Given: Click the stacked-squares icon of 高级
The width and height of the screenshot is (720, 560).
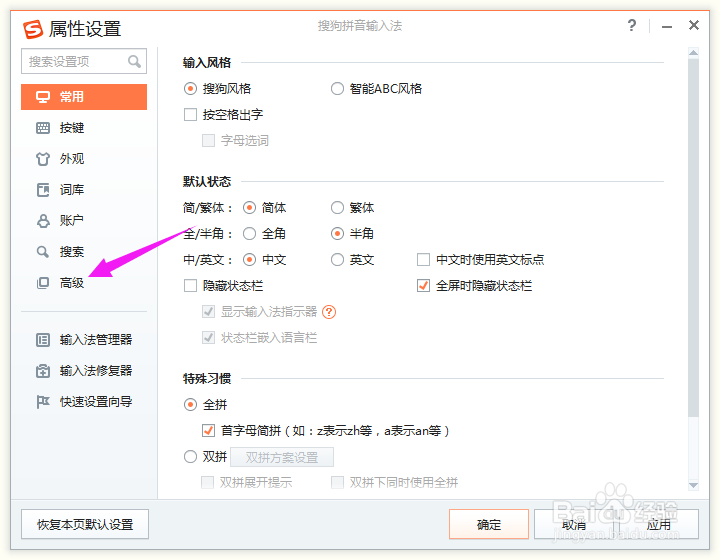Looking at the screenshot, I should pos(43,283).
